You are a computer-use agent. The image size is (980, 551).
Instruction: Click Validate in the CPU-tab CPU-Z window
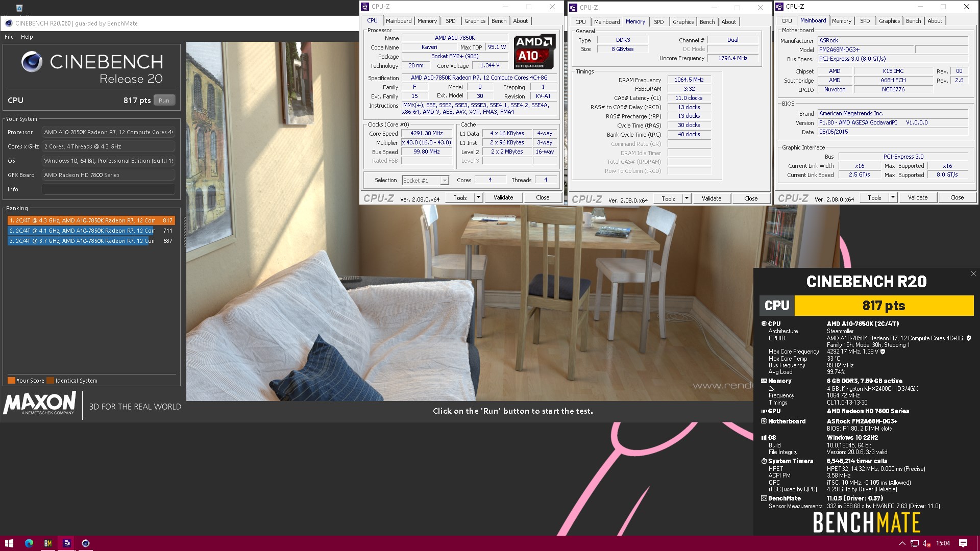click(x=503, y=197)
